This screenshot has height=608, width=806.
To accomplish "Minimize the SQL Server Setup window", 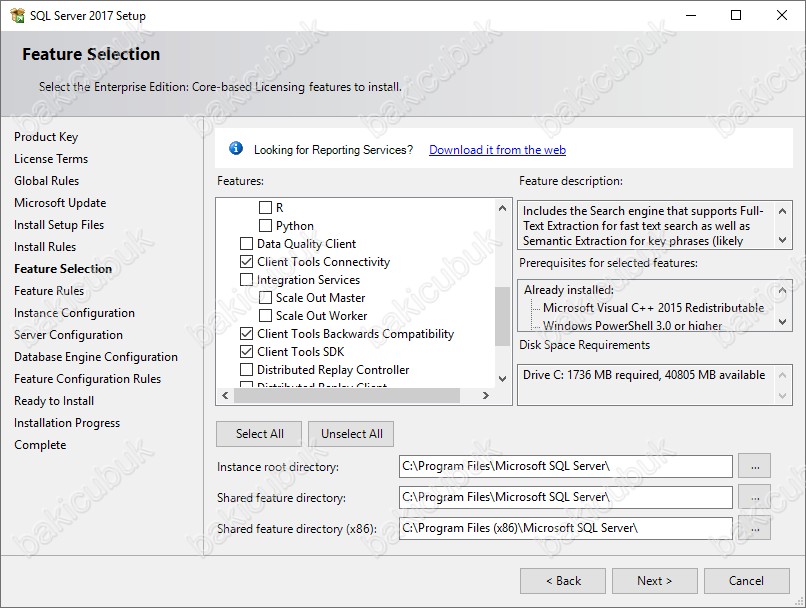I will tap(691, 15).
